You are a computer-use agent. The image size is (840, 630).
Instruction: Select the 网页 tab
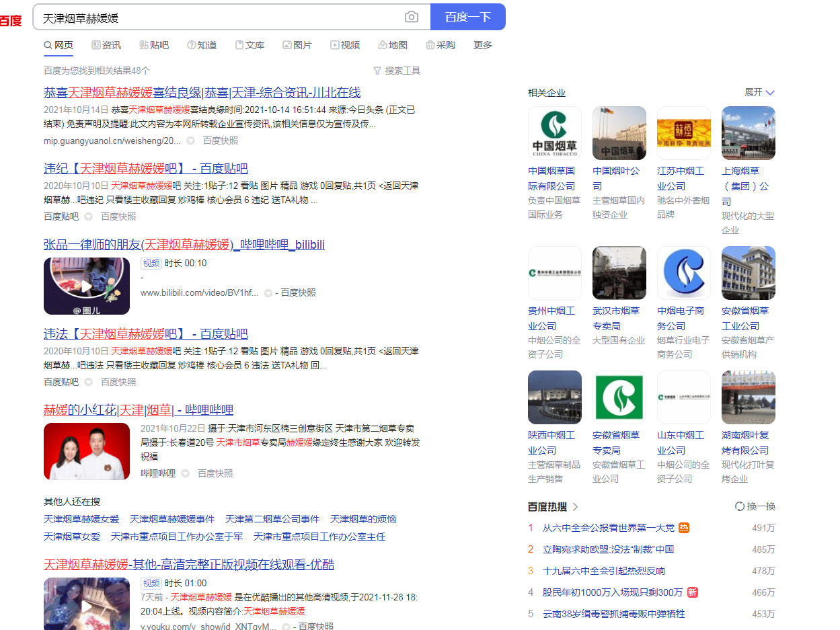59,45
